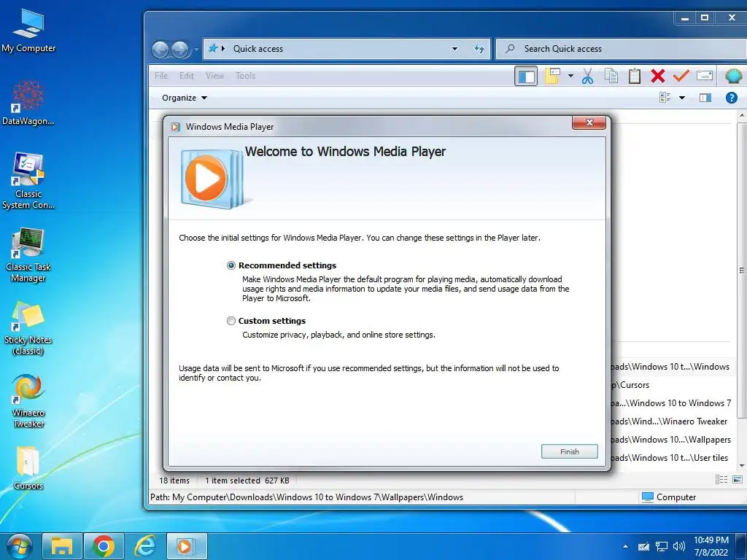Image resolution: width=747 pixels, height=560 pixels.
Task: Open the Cursors folder on desktop
Action: (x=28, y=467)
